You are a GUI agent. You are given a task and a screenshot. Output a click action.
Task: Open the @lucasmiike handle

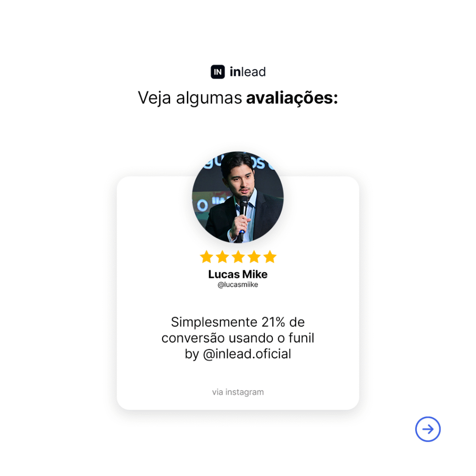coord(238,284)
